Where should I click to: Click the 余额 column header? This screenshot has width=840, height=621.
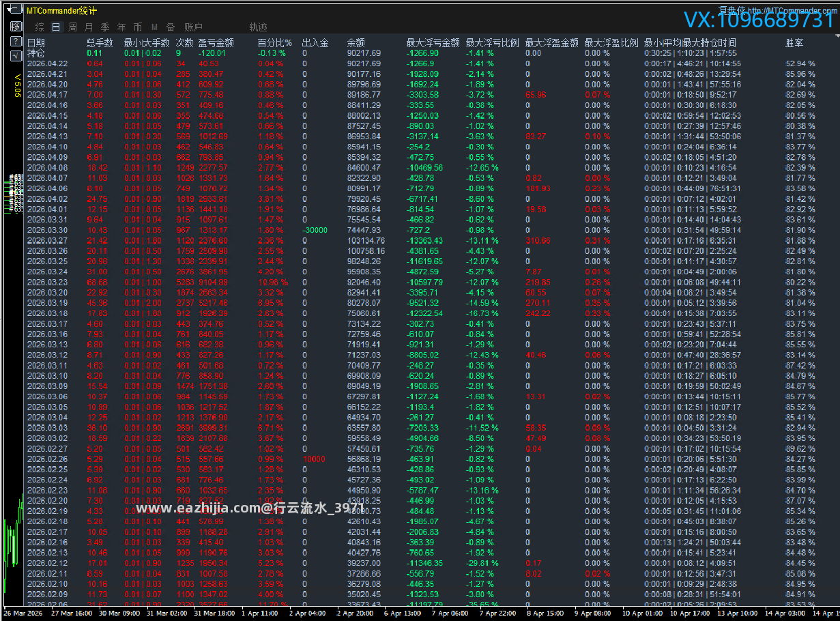coord(356,43)
